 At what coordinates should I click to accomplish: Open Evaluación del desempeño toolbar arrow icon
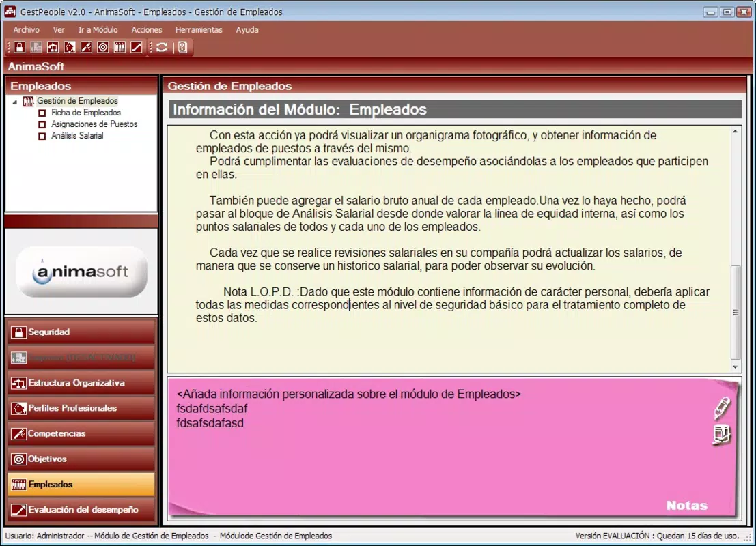[x=137, y=47]
